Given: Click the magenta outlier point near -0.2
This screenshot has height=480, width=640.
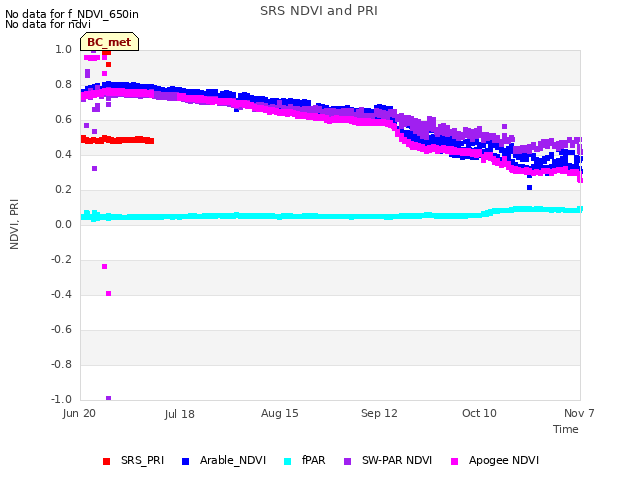Looking at the screenshot, I should click(104, 267).
